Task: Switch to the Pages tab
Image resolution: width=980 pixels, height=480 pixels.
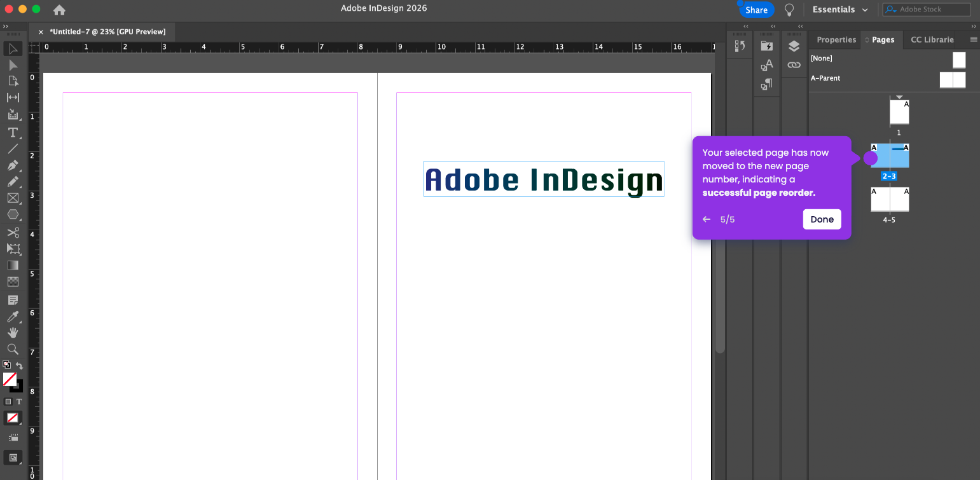Action: click(x=883, y=39)
